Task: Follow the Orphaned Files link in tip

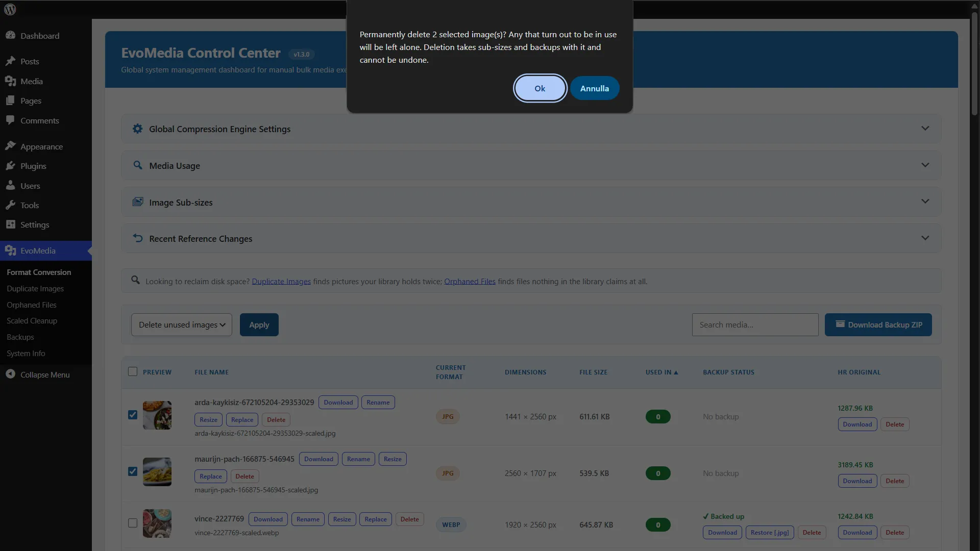Action: 470,281
